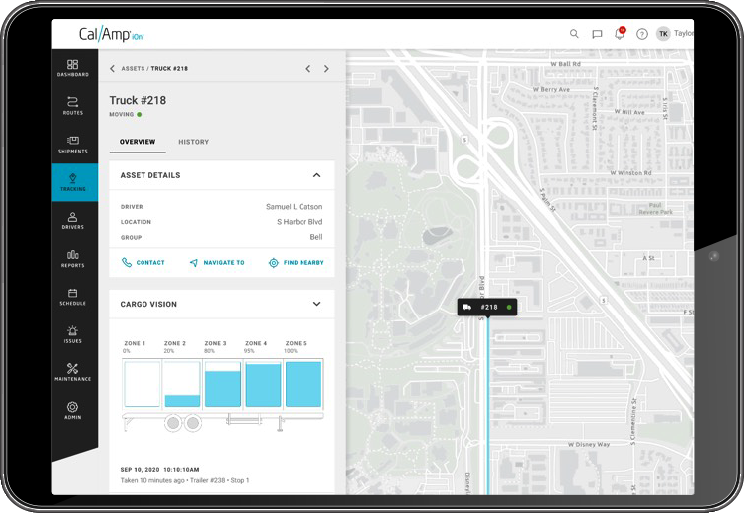Open the Dashboard sidebar section
The width and height of the screenshot is (744, 513).
pos(73,68)
